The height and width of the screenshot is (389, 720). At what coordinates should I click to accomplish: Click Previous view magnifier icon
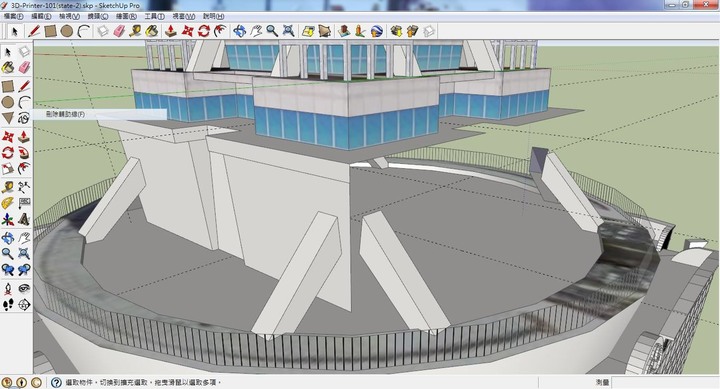tap(8, 270)
